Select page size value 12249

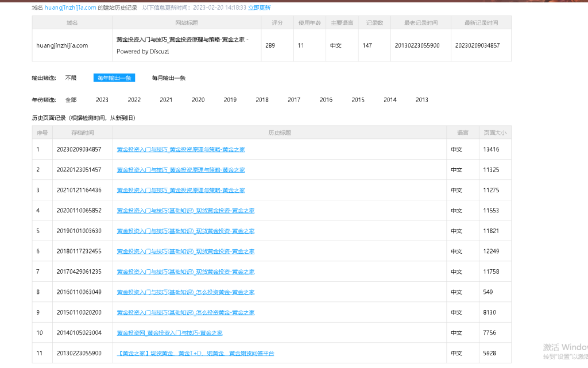(492, 251)
